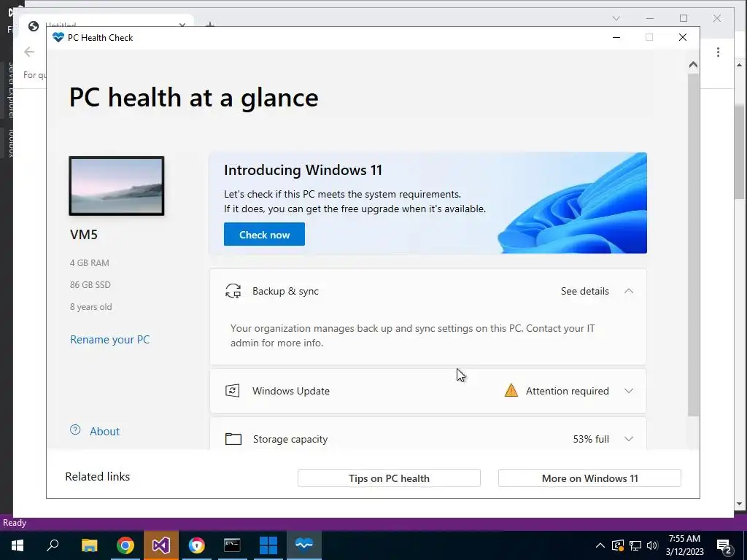This screenshot has width=747, height=560.
Task: Expand the Storage capacity section chevron
Action: [629, 439]
